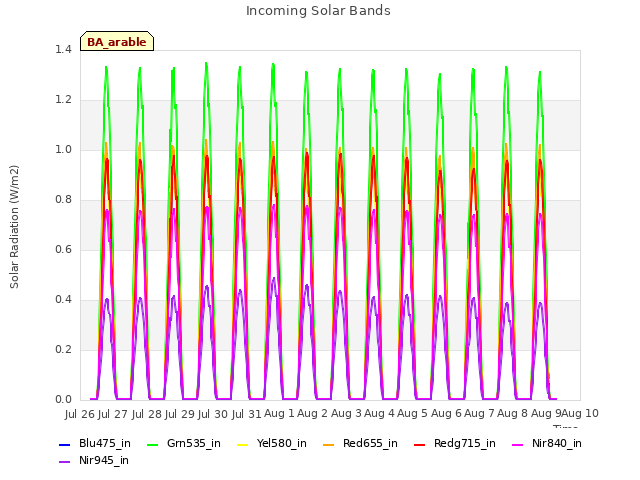
Task: Click the Jul 30 x-axis date label
Action: point(213,414)
